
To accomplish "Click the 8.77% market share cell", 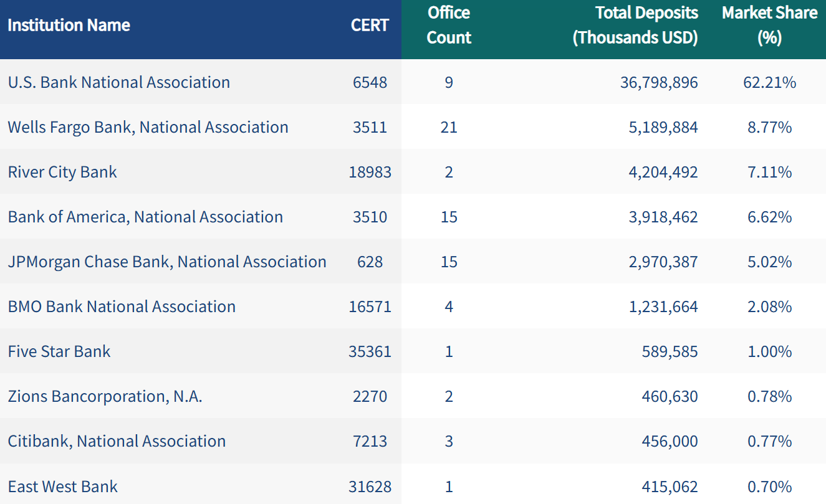I will (770, 127).
